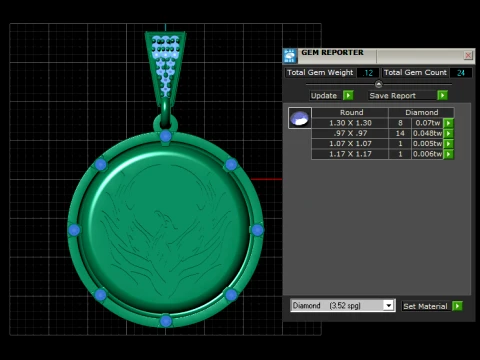480x360 pixels.
Task: Collapse the panel with the small up-arrow handle
Action: (x=378, y=84)
